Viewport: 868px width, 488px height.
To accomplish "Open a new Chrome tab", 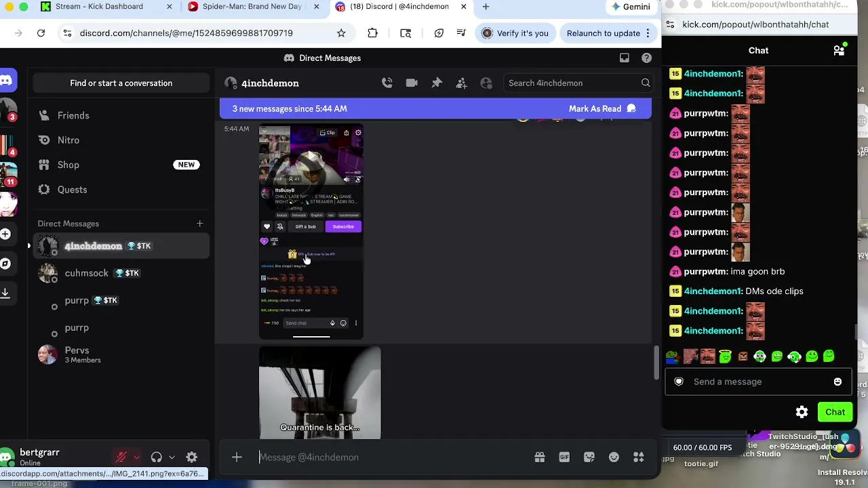I will pyautogui.click(x=486, y=7).
